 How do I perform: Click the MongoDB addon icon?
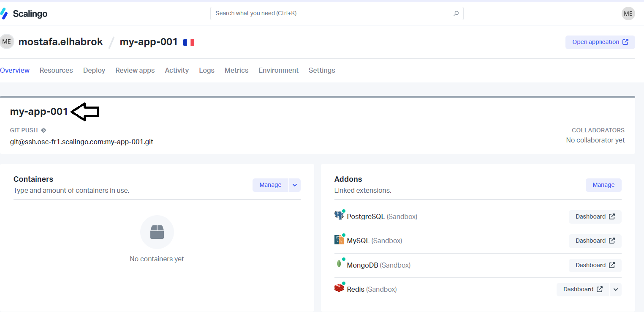[339, 264]
